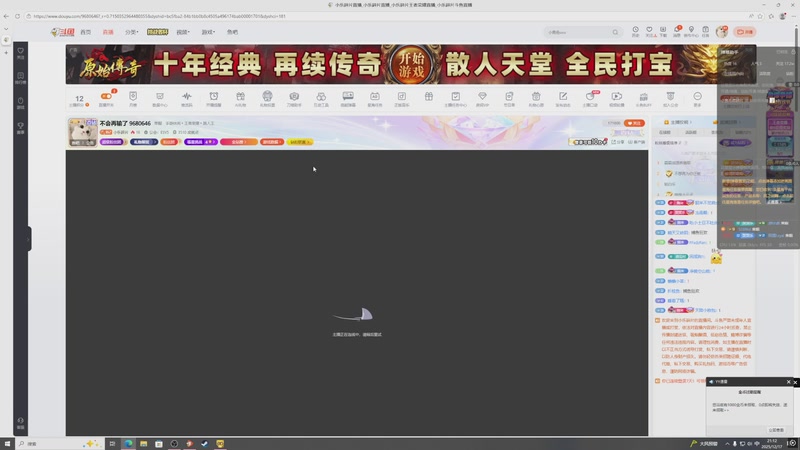The image size is (800, 450).
Task: Click the Windows taskbar search box
Action: (x=59, y=444)
